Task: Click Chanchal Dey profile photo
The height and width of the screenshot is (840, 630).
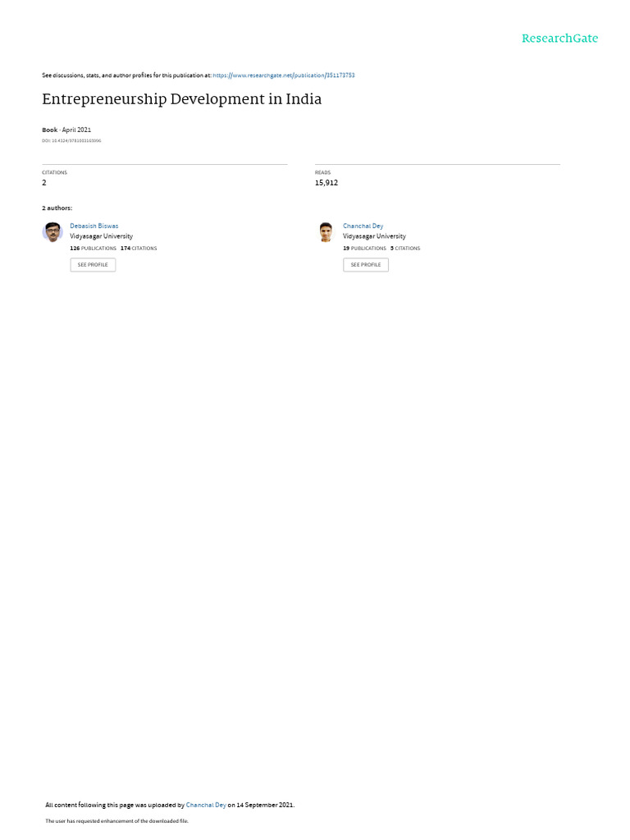Action: pyautogui.click(x=326, y=232)
